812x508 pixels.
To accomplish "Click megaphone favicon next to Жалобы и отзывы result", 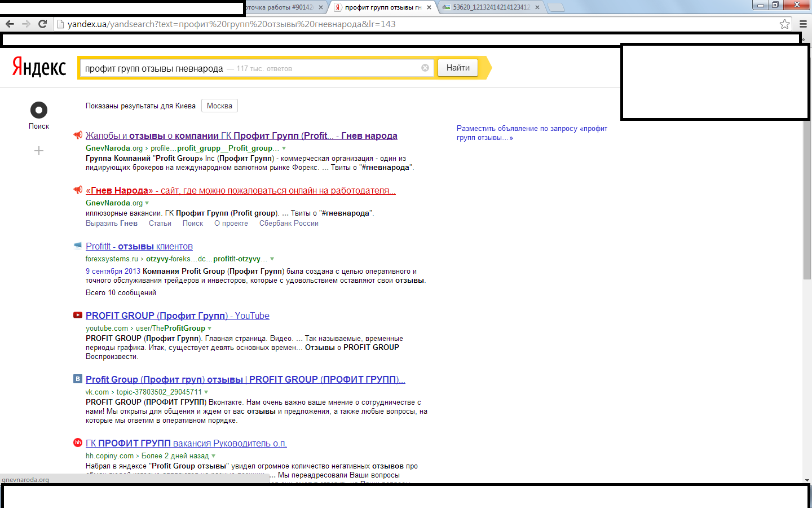I will [x=78, y=135].
